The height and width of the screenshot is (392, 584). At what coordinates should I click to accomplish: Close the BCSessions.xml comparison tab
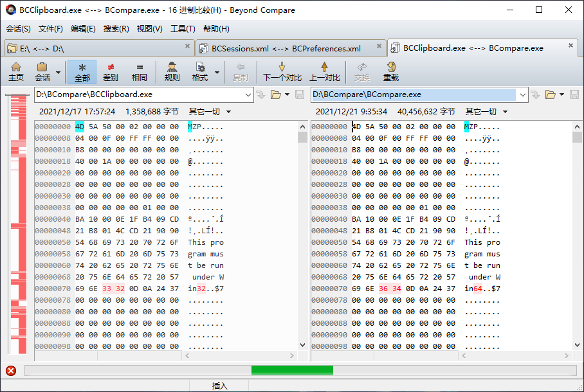pos(379,46)
